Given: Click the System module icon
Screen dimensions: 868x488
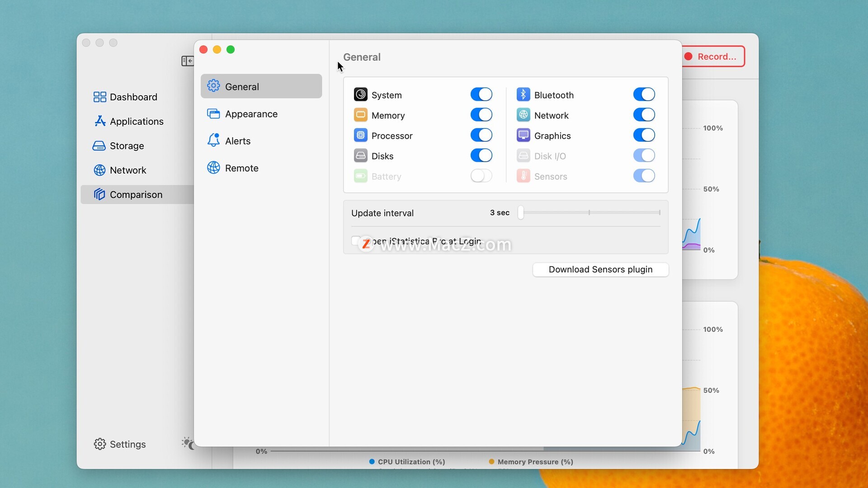Looking at the screenshot, I should click(360, 94).
